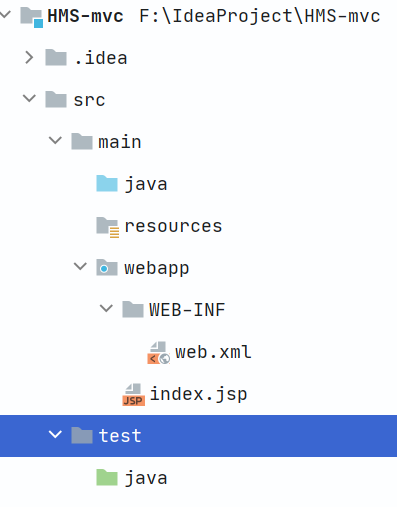Click the resources folder icon
This screenshot has height=507, width=397.
point(108,227)
